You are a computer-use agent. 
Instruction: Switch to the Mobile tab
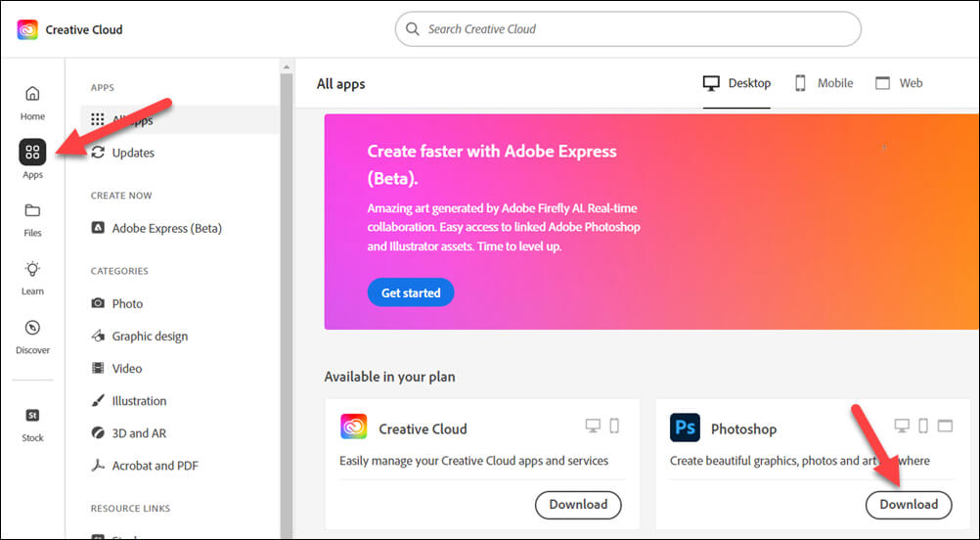coord(823,83)
